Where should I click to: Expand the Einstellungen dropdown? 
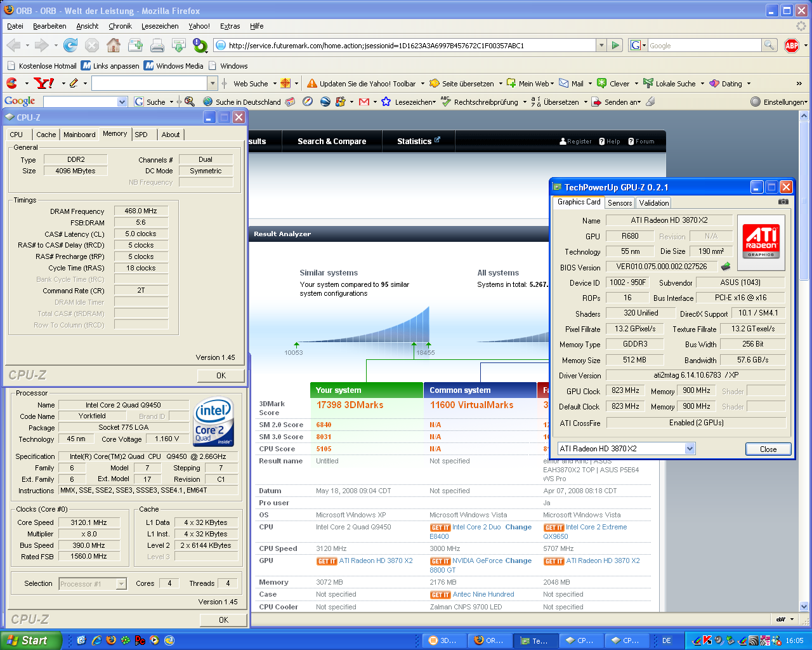(806, 102)
